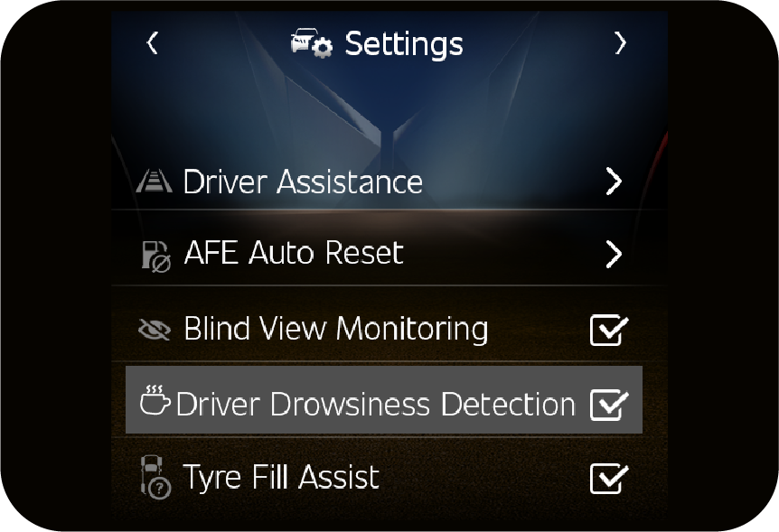The image size is (779, 532).
Task: Select the Driver Drowsiness Detection label text
Action: point(376,404)
